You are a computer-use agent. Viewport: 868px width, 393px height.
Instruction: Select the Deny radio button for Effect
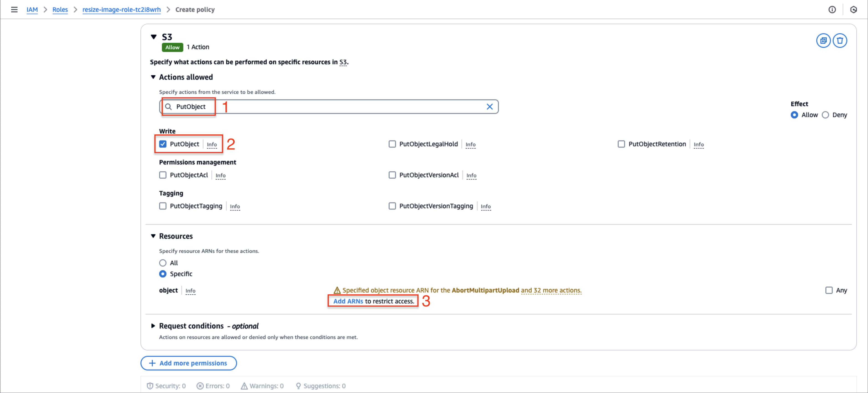[825, 115]
